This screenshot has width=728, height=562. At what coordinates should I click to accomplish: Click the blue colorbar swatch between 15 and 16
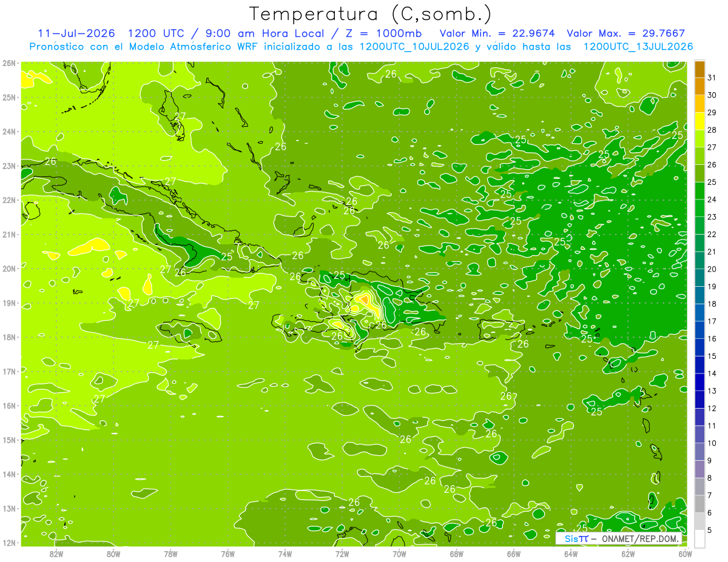[x=699, y=347]
